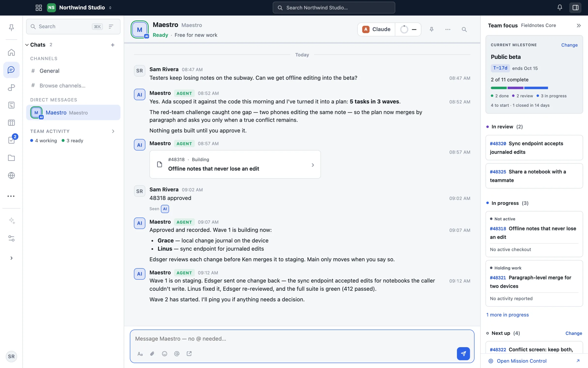The height and width of the screenshot is (368, 588).
Task: Open the sliders settings icon in rail
Action: pyautogui.click(x=11, y=238)
